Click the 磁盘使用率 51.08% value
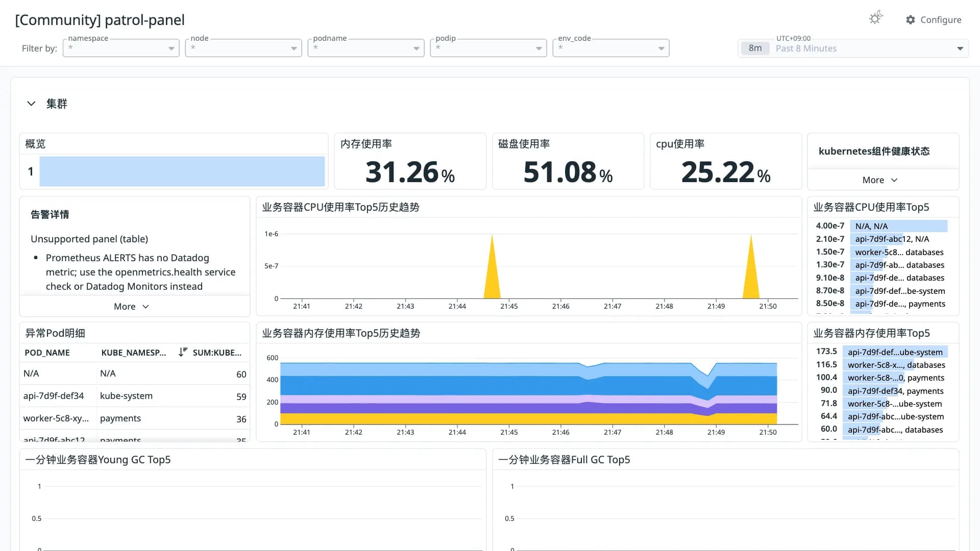This screenshot has height=551, width=980. point(568,172)
